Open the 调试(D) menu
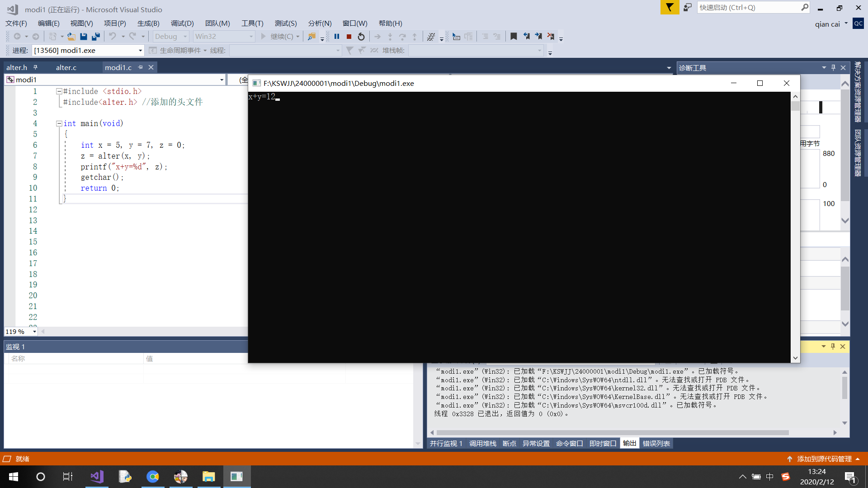 click(x=182, y=23)
